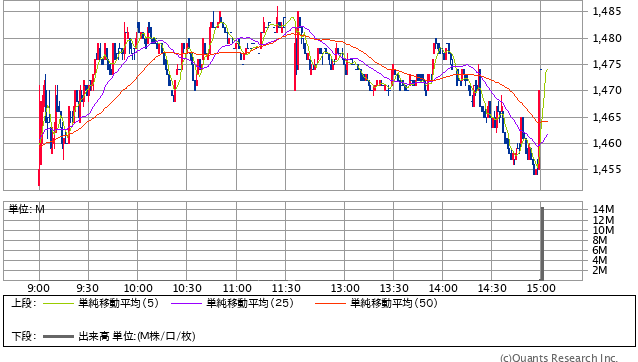Click the 8M volume axis label
The width and height of the screenshot is (638, 362).
[x=600, y=240]
